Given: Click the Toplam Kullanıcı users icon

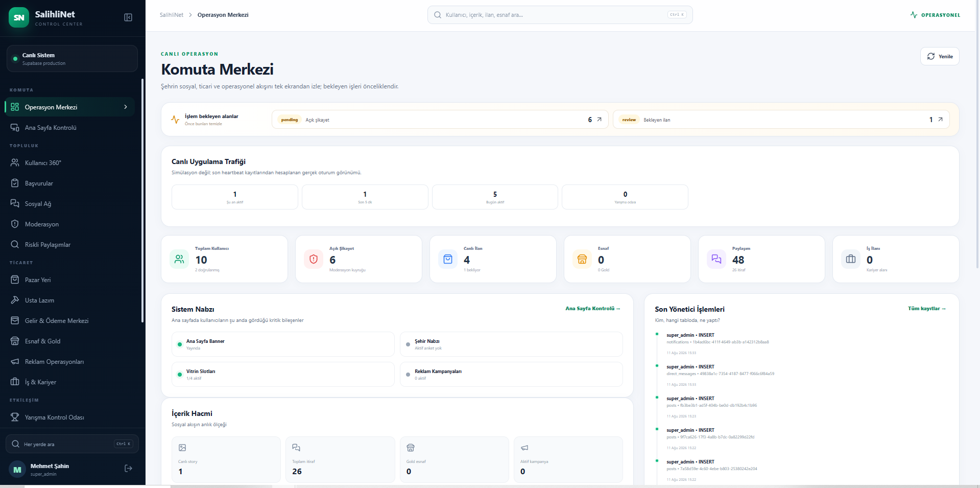Looking at the screenshot, I should (x=179, y=259).
